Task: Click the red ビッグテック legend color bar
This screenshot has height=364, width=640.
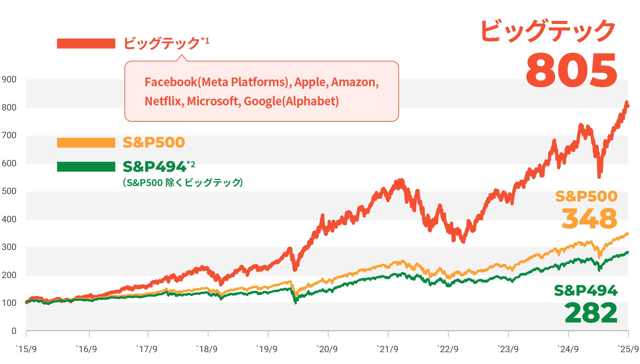Action: [x=86, y=43]
